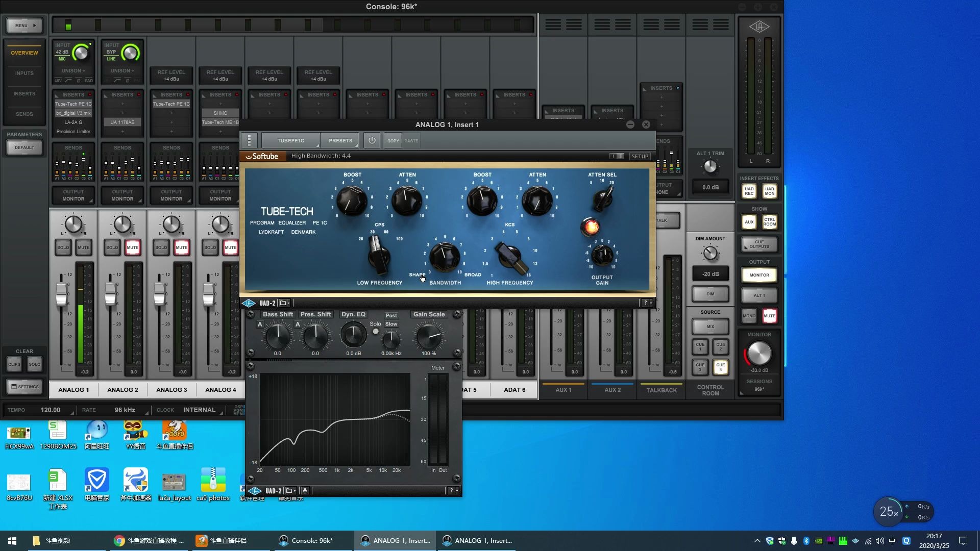Open ANALOG 1 OUTPUT MONITOR dropdown
Image resolution: width=980 pixels, height=551 pixels.
[73, 195]
